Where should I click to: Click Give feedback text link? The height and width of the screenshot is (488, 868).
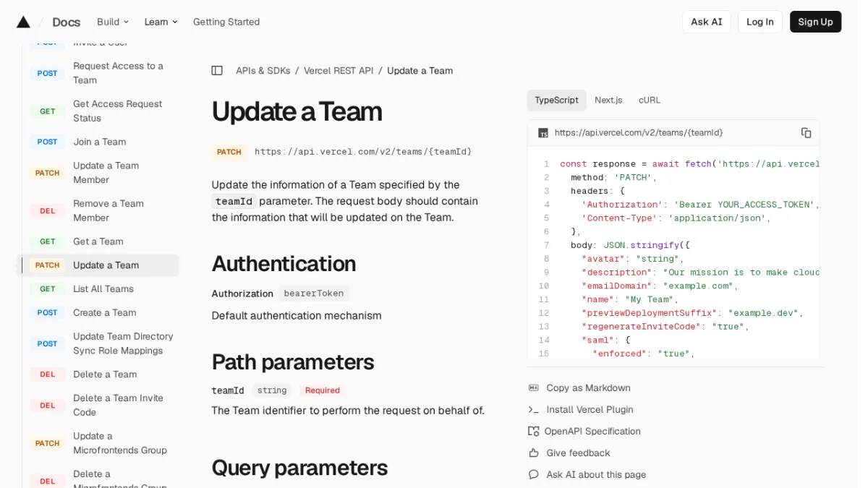[x=578, y=453]
